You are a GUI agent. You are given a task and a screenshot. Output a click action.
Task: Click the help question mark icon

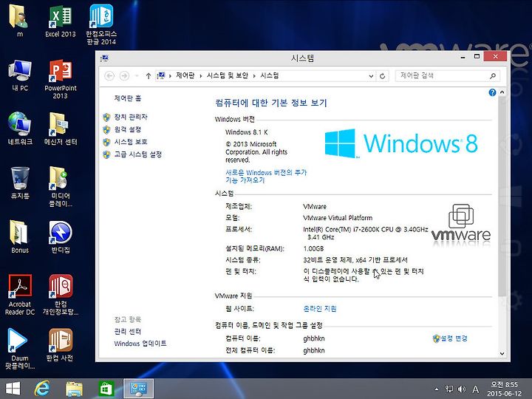[x=492, y=92]
